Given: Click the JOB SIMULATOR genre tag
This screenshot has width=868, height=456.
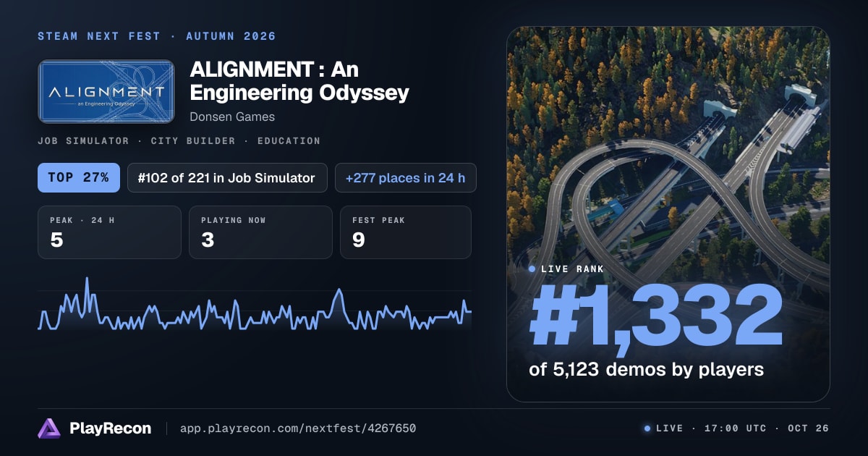Looking at the screenshot, I should tap(84, 141).
